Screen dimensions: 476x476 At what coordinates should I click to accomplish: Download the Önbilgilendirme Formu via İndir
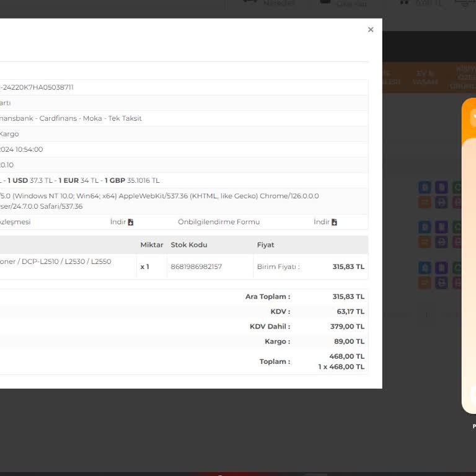coord(325,222)
